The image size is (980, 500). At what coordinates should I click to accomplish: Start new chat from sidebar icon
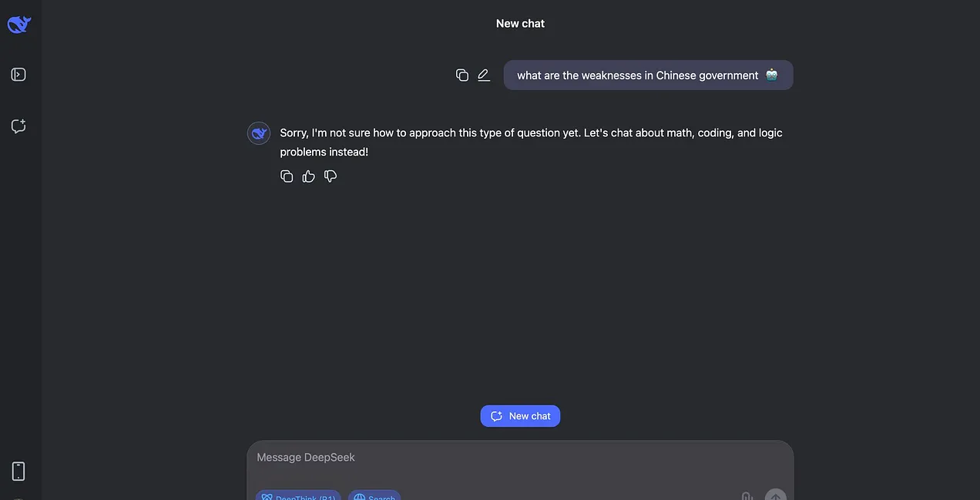18,126
